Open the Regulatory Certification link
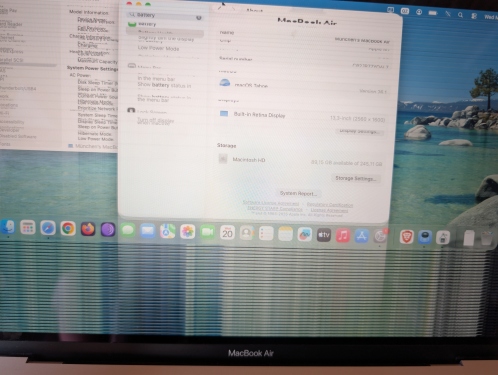 tap(330, 205)
